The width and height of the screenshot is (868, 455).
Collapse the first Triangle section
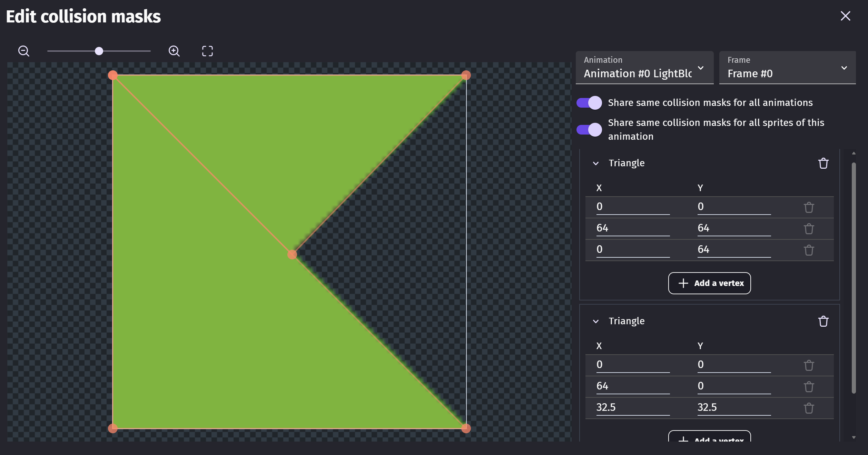(x=596, y=163)
